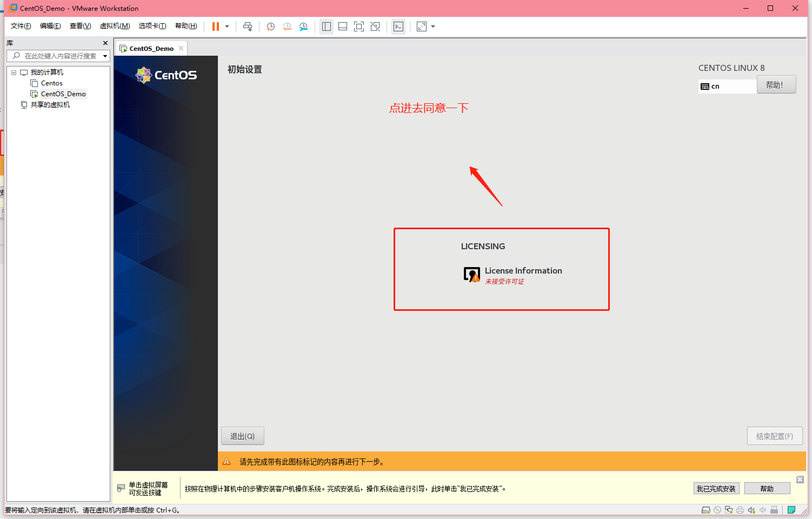Enter full screen mode
812x519 pixels.
[x=359, y=26]
